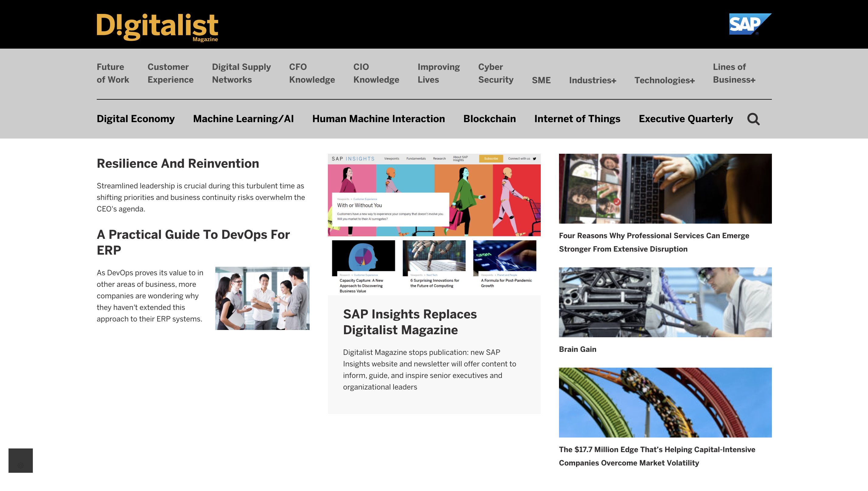Click the roller coaster thumbnail
This screenshot has width=868, height=491.
click(x=665, y=402)
